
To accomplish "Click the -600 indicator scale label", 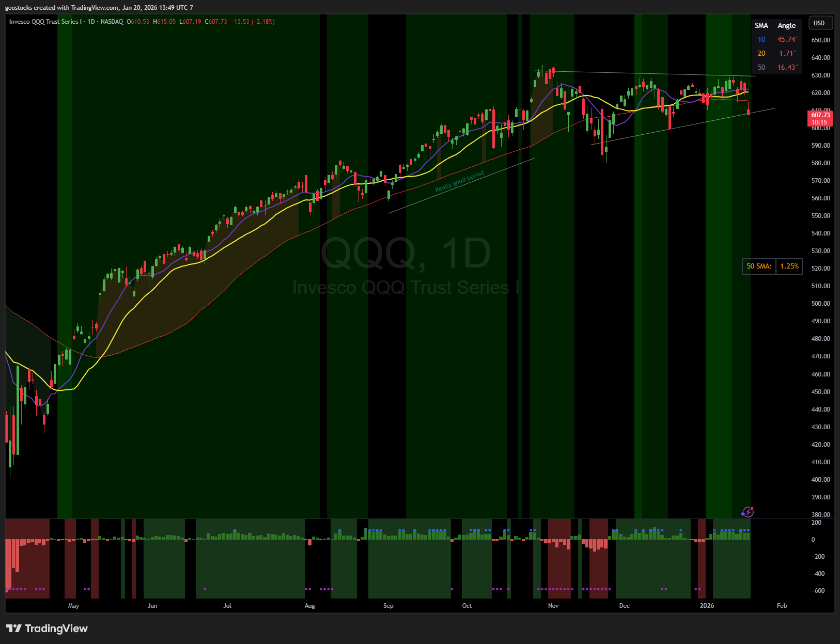I will 818,591.
